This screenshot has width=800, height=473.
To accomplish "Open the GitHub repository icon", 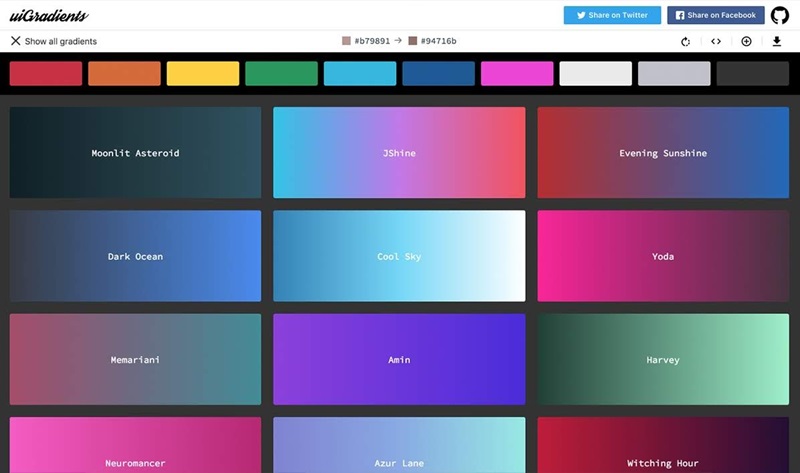I will pyautogui.click(x=779, y=15).
